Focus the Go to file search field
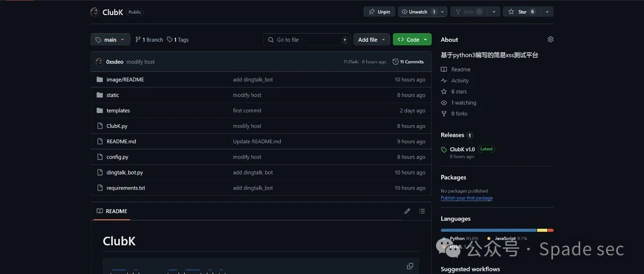This screenshot has height=274, width=644. (306, 40)
